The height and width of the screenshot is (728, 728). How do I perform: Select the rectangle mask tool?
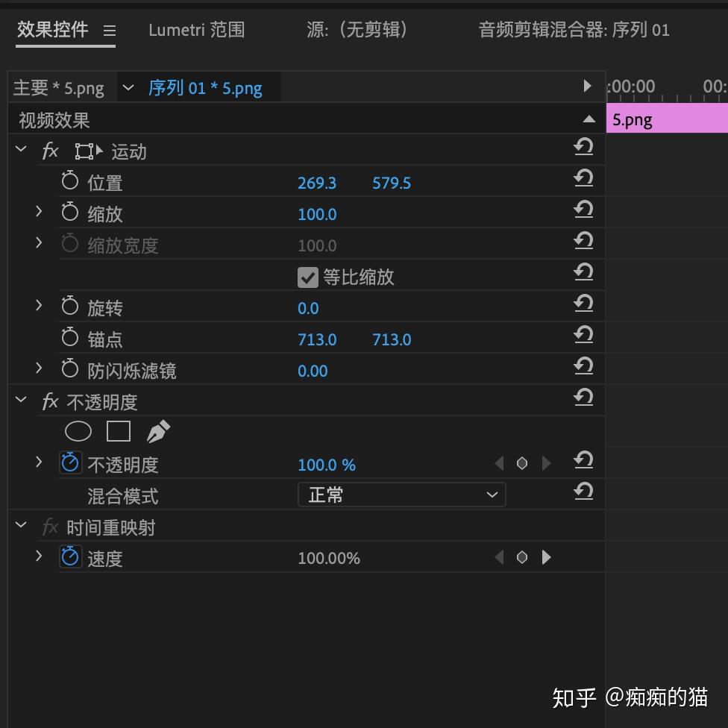pos(119,432)
